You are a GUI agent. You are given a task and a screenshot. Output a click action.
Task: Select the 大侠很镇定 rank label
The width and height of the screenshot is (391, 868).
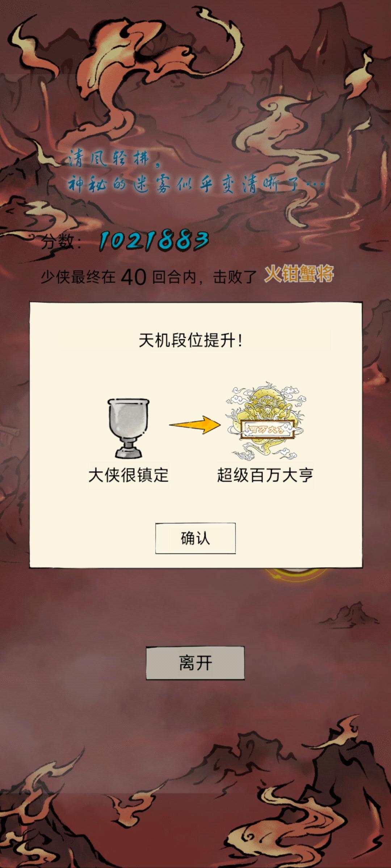coord(129,475)
